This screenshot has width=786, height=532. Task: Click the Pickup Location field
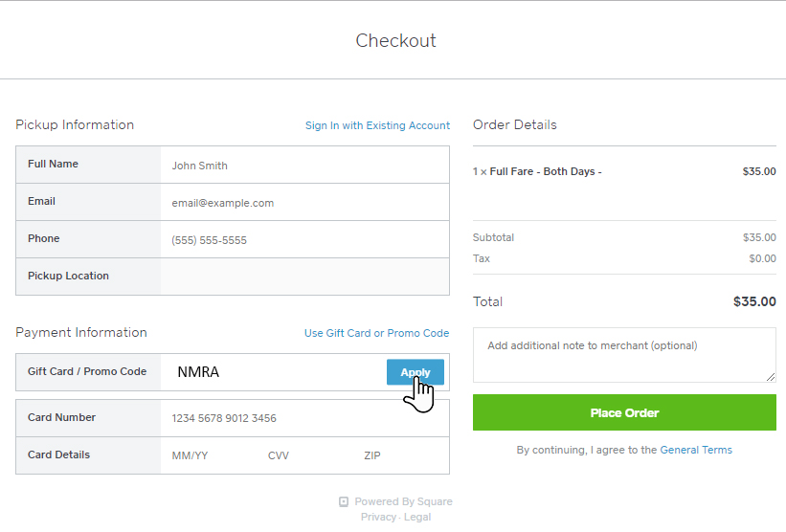pyautogui.click(x=303, y=277)
